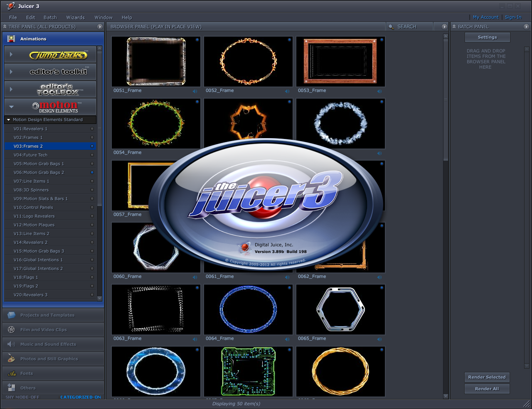Collapse the Motion Design Elements Standard list

click(x=8, y=120)
